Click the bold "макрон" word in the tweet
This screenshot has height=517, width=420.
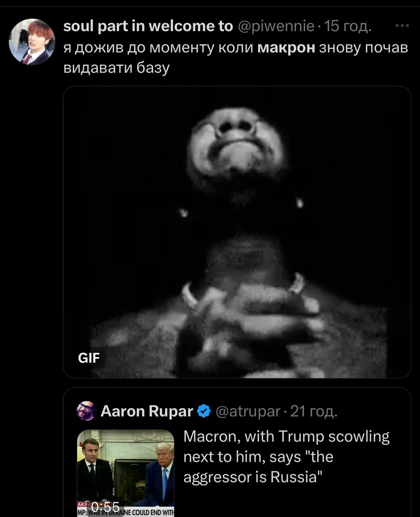point(286,48)
